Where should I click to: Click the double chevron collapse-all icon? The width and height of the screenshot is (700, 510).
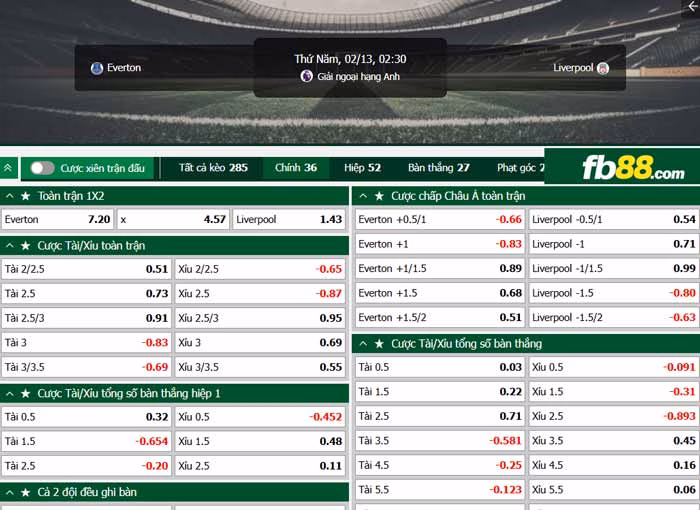click(8, 168)
